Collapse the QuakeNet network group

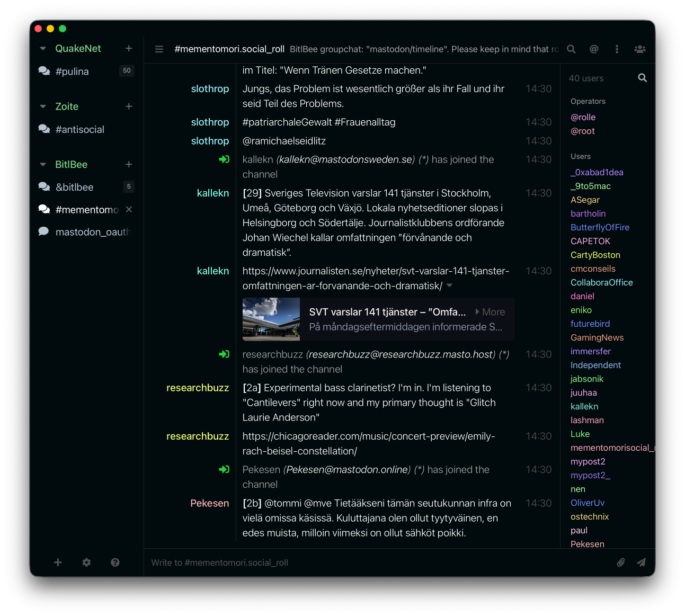point(43,49)
